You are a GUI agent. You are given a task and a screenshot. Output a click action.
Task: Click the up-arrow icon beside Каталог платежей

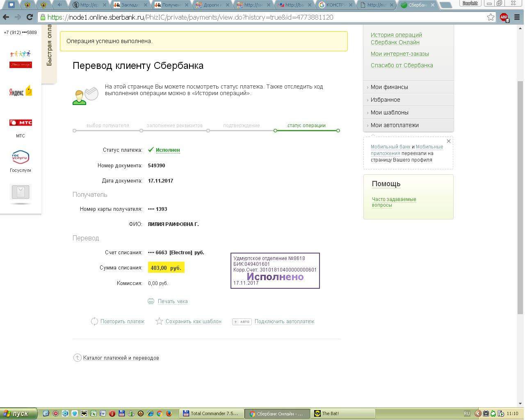tap(77, 358)
